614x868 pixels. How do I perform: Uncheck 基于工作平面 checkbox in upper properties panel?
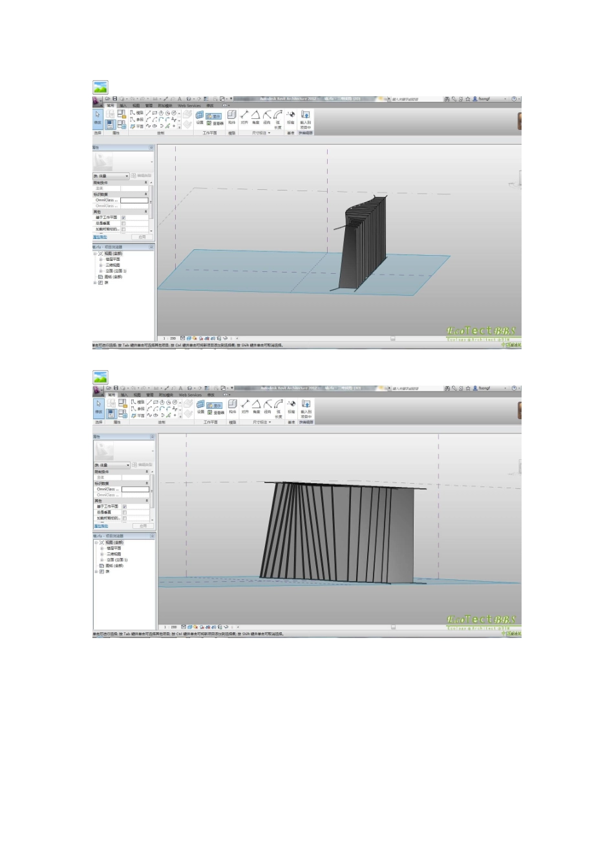[123, 218]
